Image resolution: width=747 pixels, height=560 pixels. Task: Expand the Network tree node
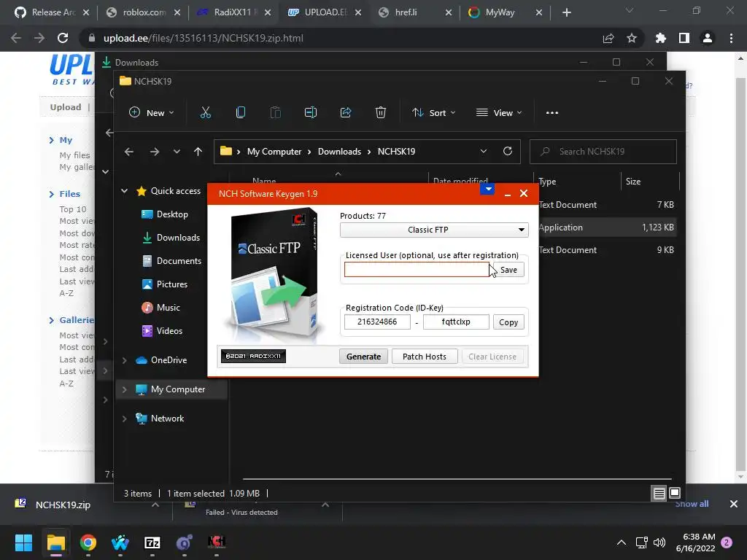(x=124, y=419)
